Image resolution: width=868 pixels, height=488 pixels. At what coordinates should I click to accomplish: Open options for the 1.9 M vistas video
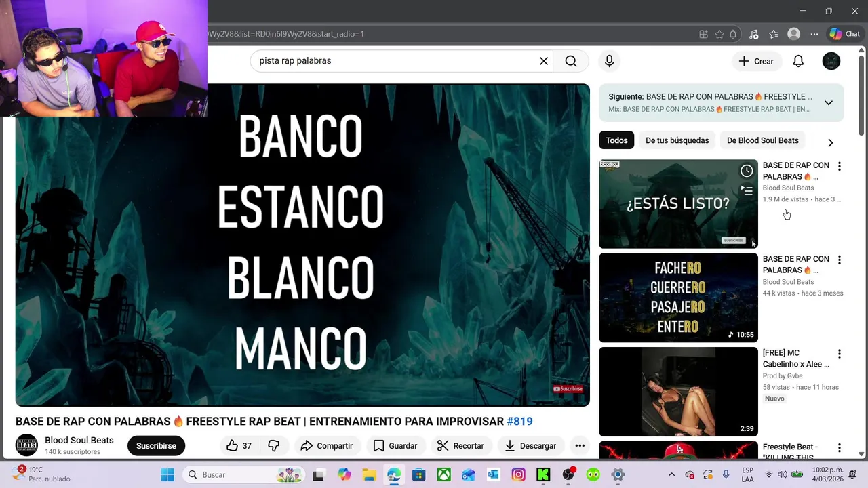[x=839, y=166]
